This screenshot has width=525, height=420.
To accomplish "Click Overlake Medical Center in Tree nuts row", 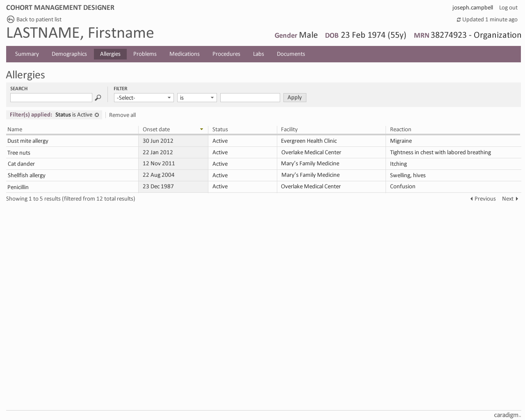I will pos(311,152).
